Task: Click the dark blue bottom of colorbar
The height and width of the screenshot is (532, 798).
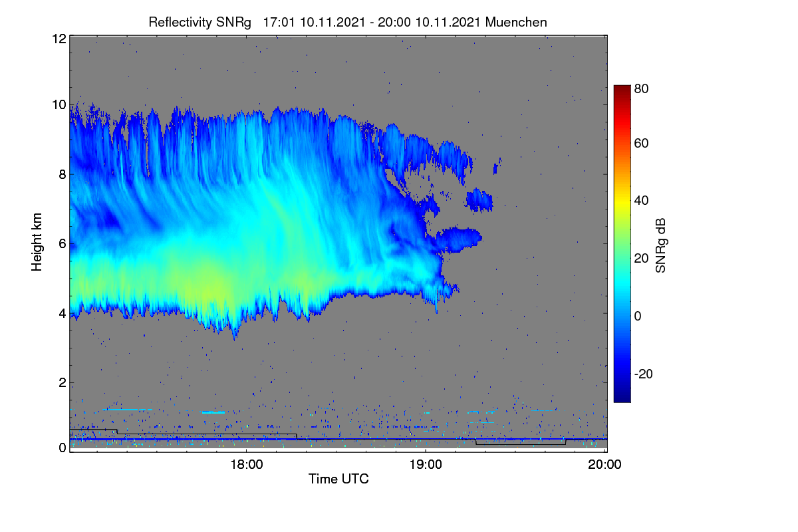Action: 622,398
